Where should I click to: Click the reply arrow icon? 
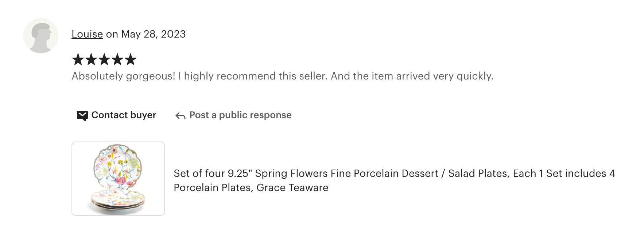180,116
